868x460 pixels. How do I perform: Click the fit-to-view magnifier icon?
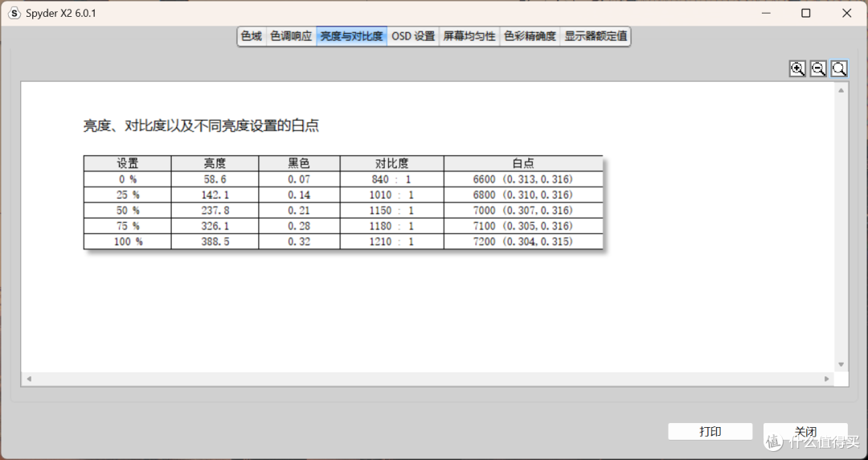pyautogui.click(x=840, y=68)
